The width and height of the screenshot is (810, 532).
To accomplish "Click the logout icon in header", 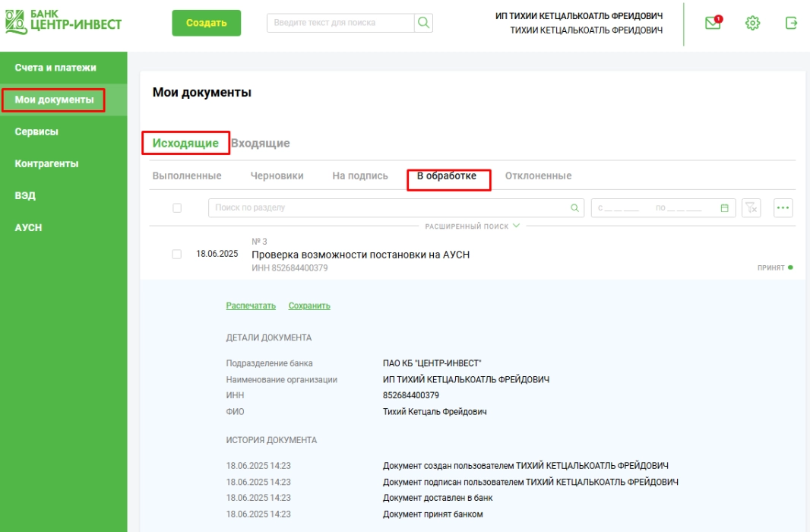I will (x=791, y=24).
